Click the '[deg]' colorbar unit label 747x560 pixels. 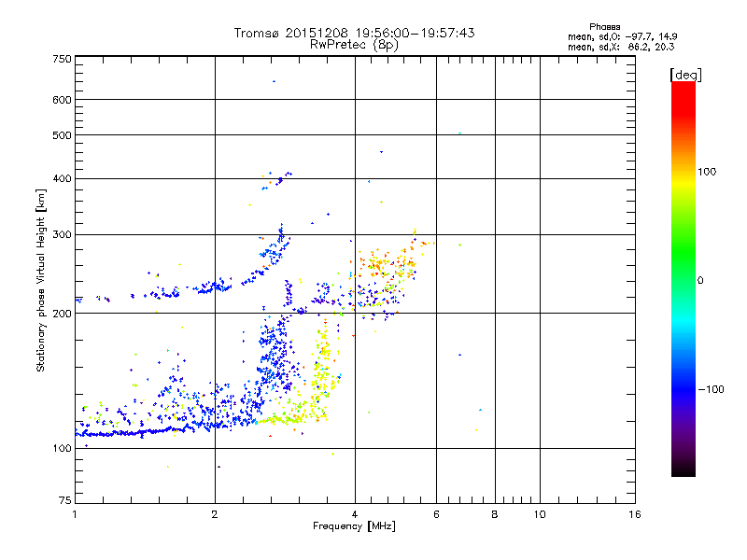(685, 75)
